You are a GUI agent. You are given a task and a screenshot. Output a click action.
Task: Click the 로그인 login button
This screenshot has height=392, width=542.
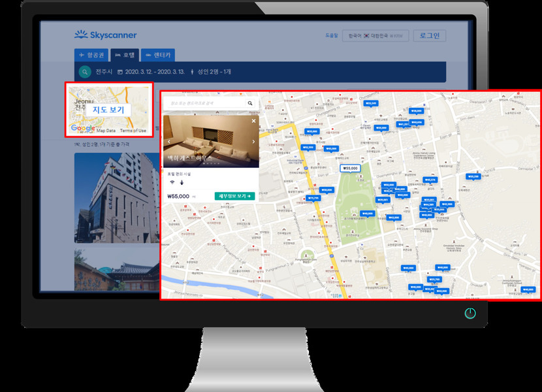pos(429,36)
